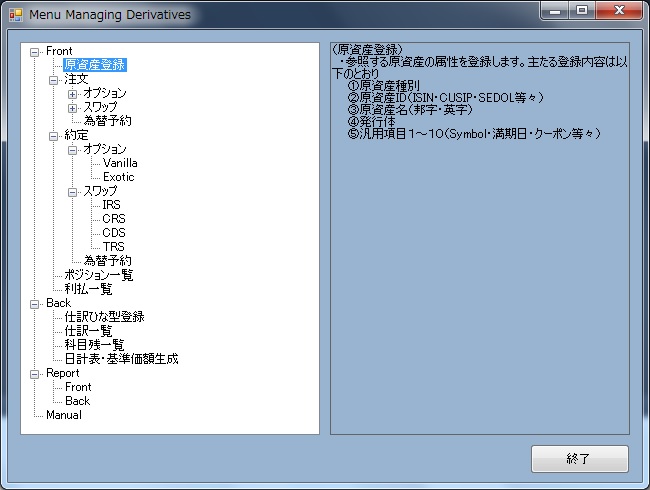Screen dimensions: 650x490
Task: Select the 原資産登録 tree item
Action: coord(95,65)
